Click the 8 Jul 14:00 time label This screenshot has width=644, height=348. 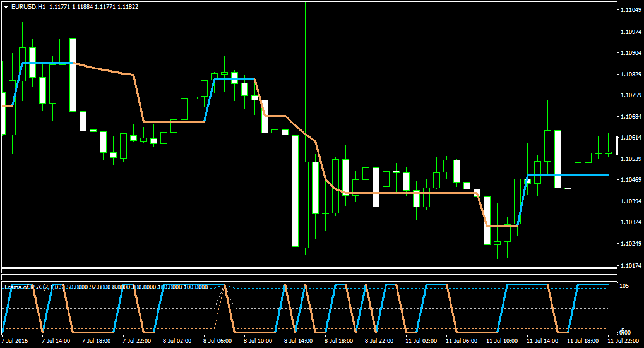click(x=298, y=341)
